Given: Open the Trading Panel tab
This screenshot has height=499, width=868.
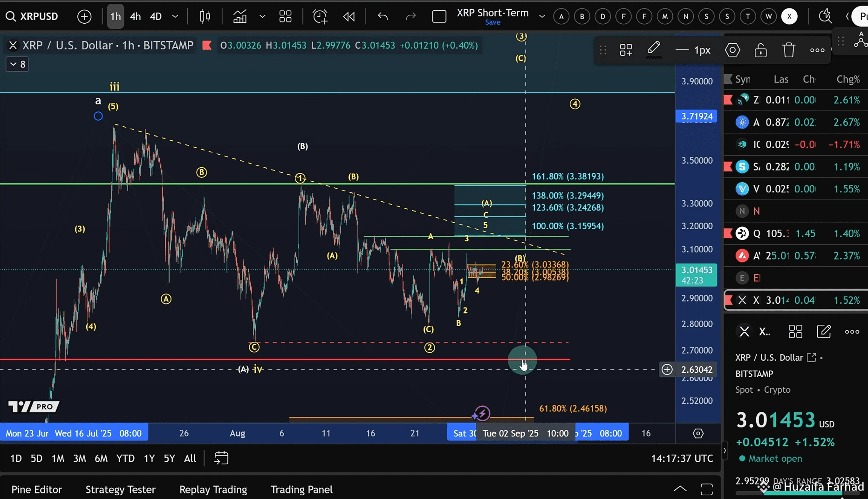Looking at the screenshot, I should pyautogui.click(x=301, y=490).
